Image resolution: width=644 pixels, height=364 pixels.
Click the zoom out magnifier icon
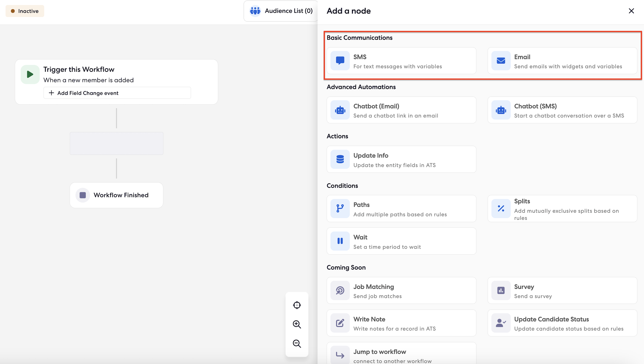tap(297, 344)
